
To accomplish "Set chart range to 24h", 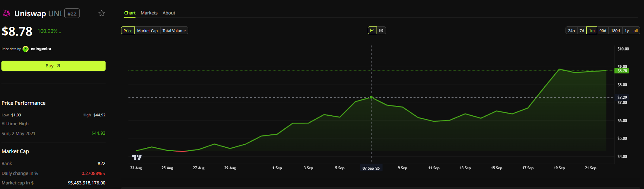I will click(x=571, y=31).
